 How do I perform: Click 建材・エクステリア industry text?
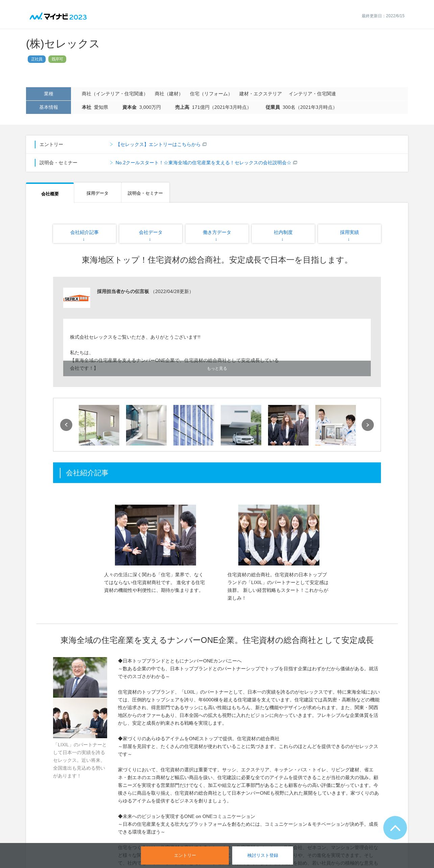[261, 94]
